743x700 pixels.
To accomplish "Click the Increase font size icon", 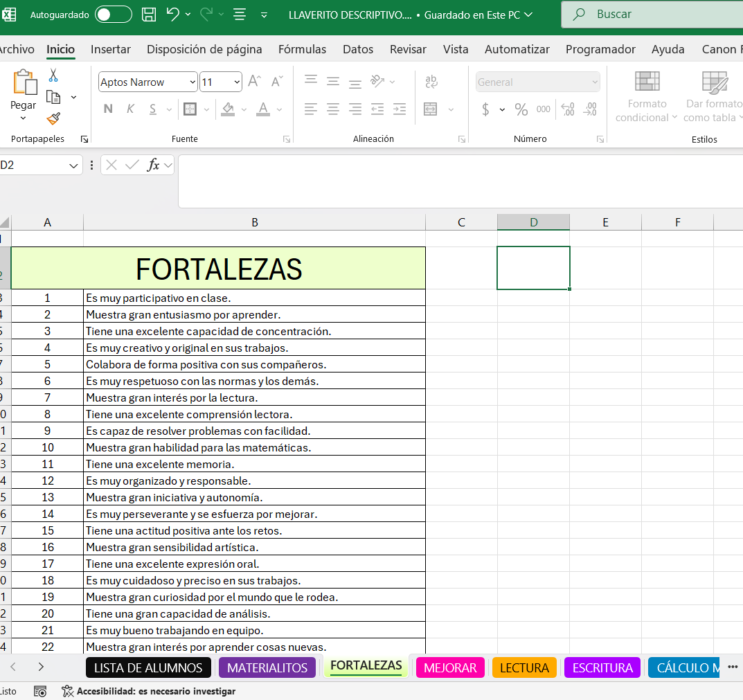I will (x=254, y=82).
